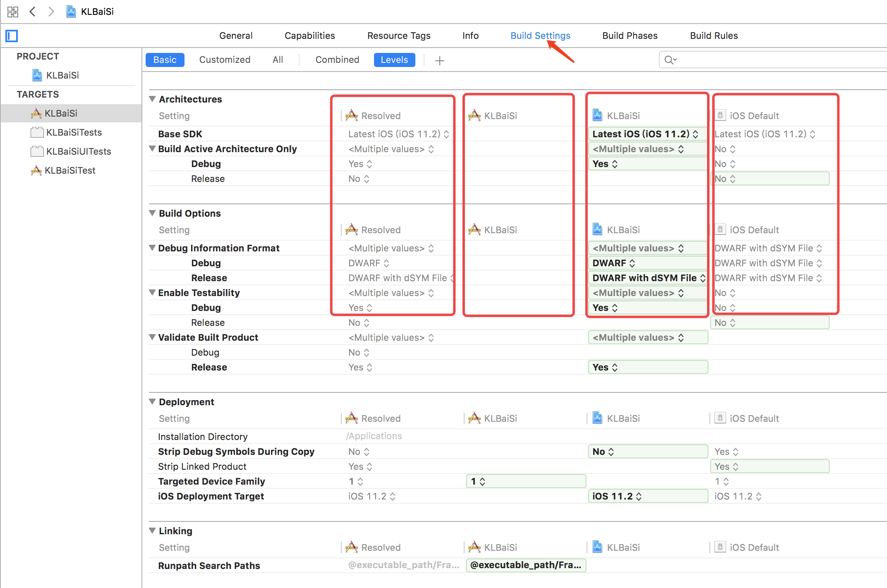The image size is (887, 588).
Task: Go forward with the right chevron
Action: coord(51,12)
